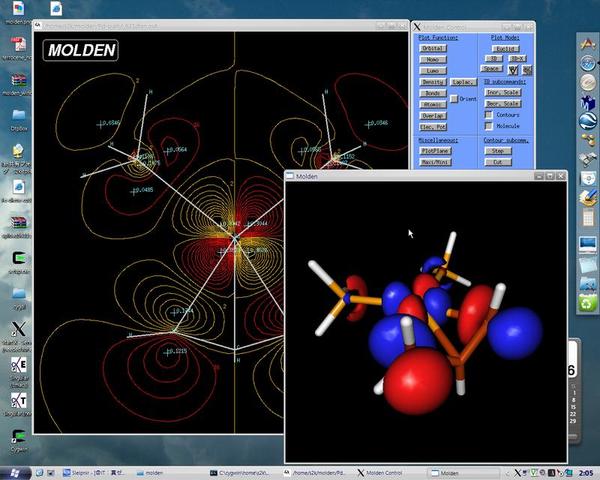
Task: Open the computer monitor dock icon
Action: pyautogui.click(x=588, y=245)
